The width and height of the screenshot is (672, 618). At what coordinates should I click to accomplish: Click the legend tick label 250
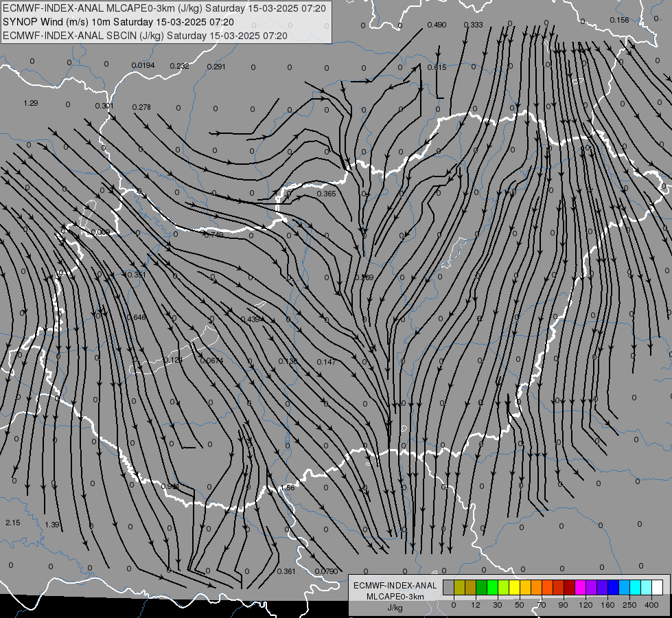coord(629,605)
